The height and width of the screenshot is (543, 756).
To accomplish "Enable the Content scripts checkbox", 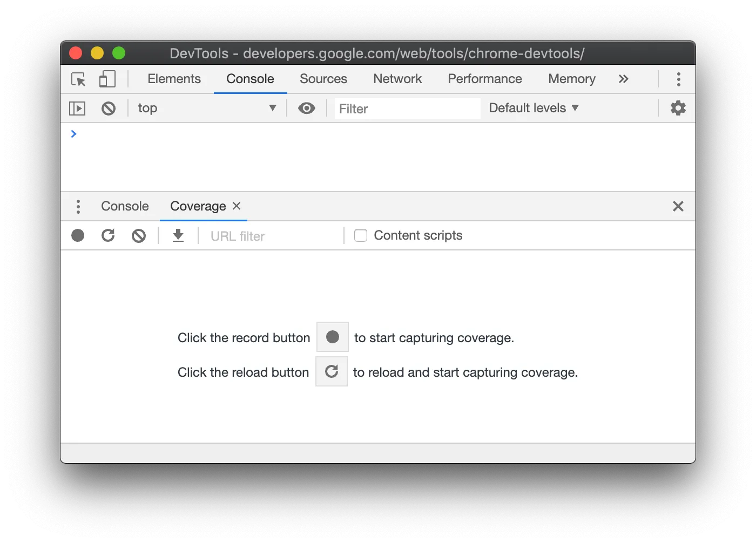I will [360, 235].
